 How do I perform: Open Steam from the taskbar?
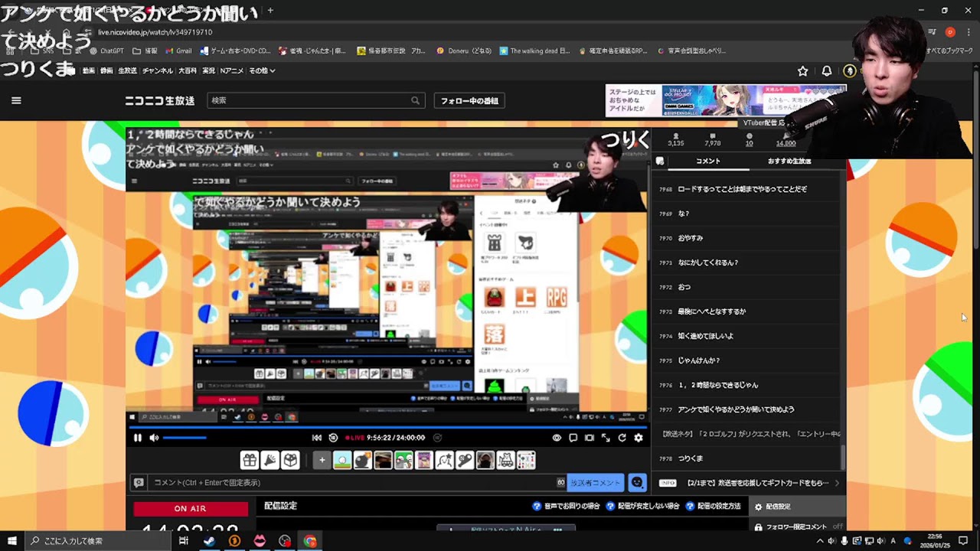point(208,541)
